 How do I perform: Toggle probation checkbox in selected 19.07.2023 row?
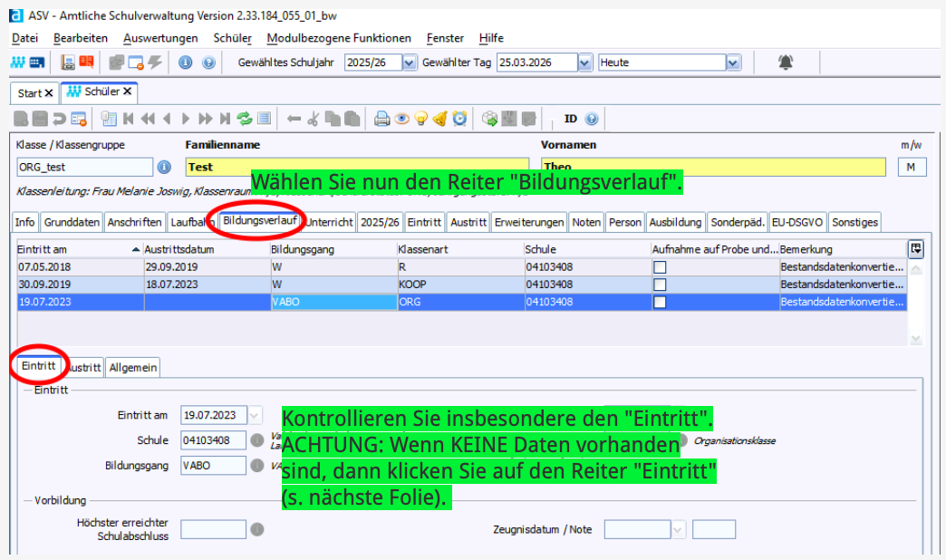[x=660, y=302]
